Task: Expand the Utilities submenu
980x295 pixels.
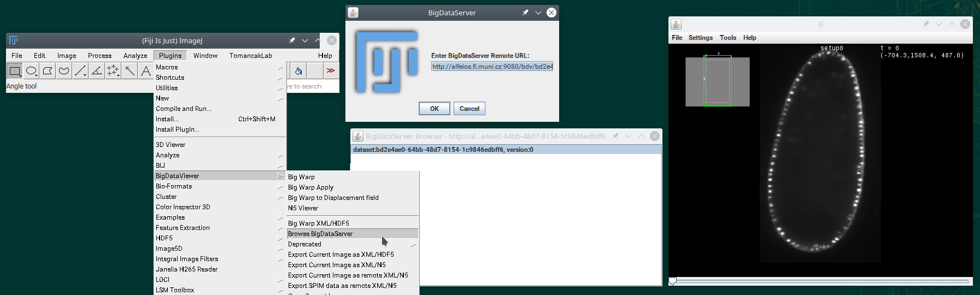Action: pos(220,88)
